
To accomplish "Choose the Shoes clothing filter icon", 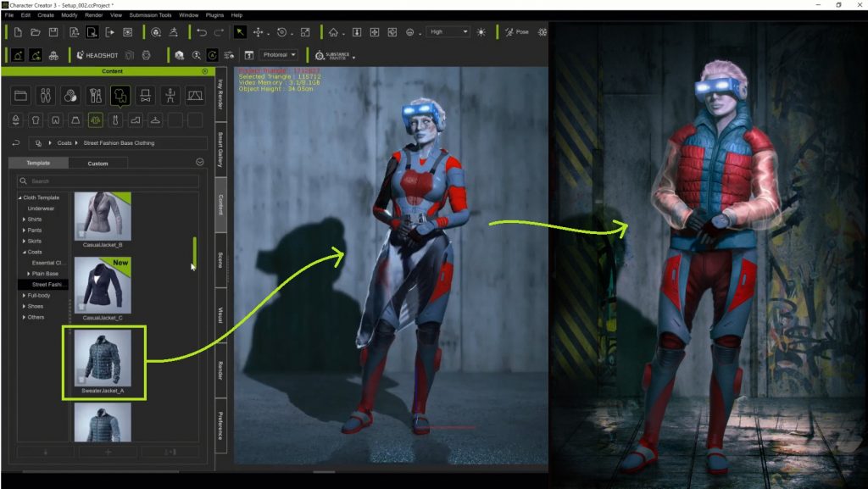I will pyautogui.click(x=136, y=119).
